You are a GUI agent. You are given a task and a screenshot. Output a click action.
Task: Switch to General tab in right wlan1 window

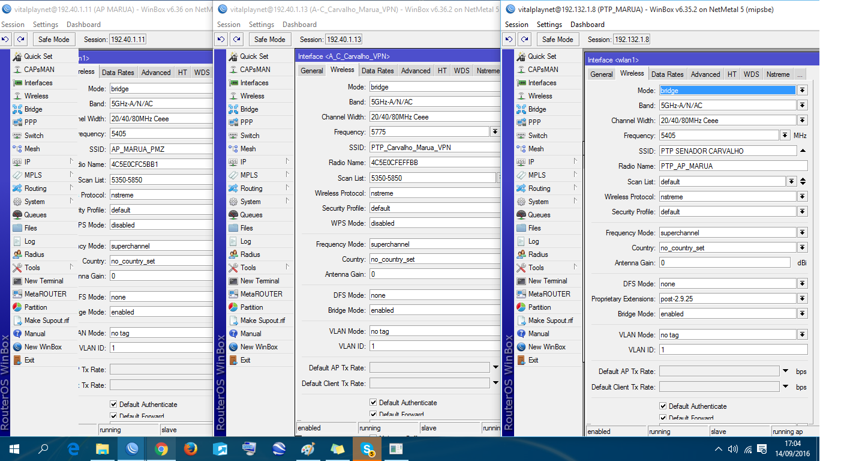(x=601, y=74)
